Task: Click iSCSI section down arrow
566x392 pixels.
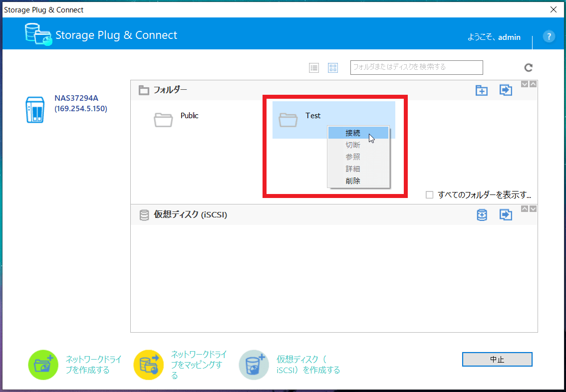Action: tap(533, 209)
